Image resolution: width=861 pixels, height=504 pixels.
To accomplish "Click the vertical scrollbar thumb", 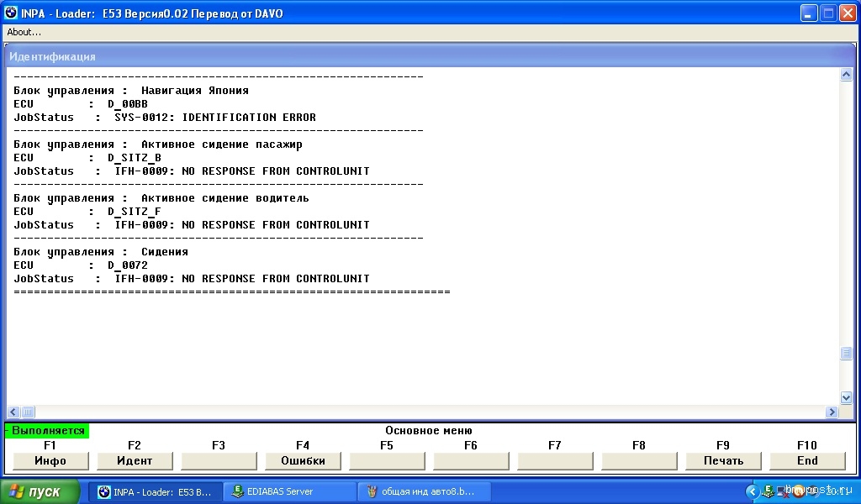I will coord(847,354).
